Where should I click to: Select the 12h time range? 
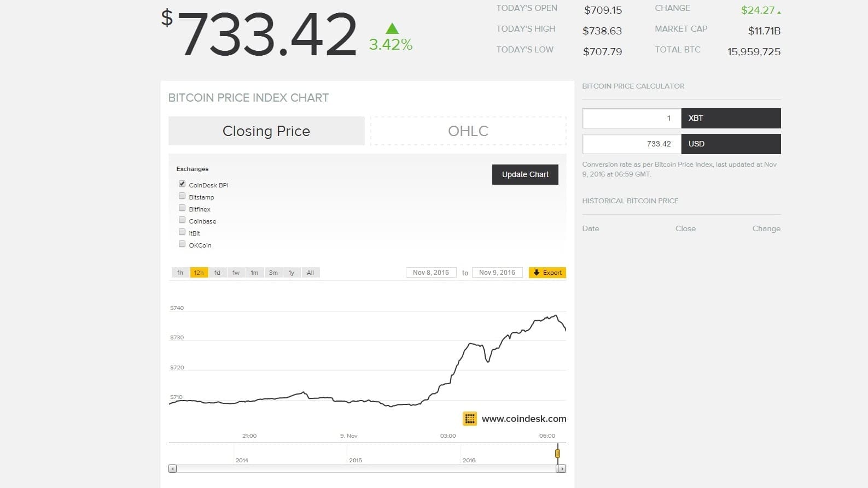pos(199,273)
